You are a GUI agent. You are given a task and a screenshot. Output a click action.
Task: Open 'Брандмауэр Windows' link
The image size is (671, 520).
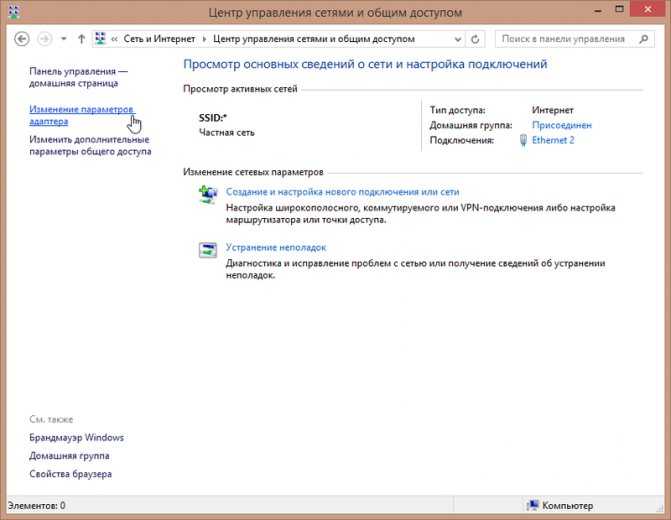point(77,437)
